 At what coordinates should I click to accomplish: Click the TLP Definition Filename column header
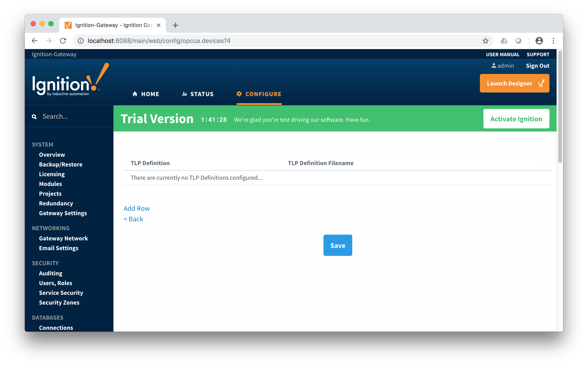click(321, 163)
